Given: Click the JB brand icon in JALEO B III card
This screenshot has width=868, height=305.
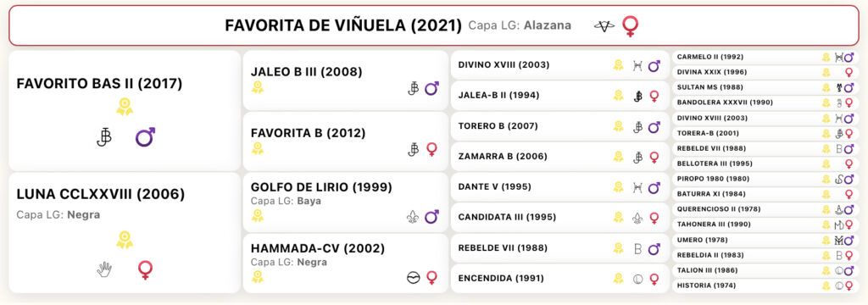Looking at the screenshot, I should pos(413,89).
